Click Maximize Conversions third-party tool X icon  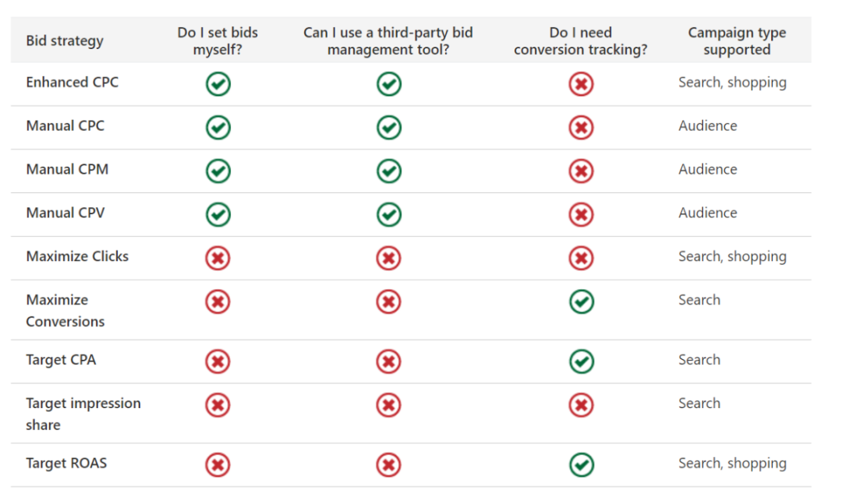coord(389,301)
